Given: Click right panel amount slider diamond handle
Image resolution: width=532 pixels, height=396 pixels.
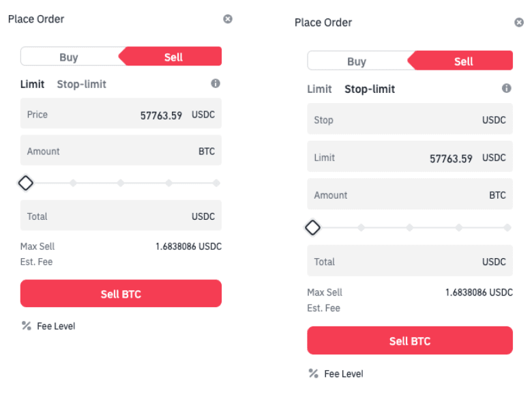Looking at the screenshot, I should (x=312, y=227).
